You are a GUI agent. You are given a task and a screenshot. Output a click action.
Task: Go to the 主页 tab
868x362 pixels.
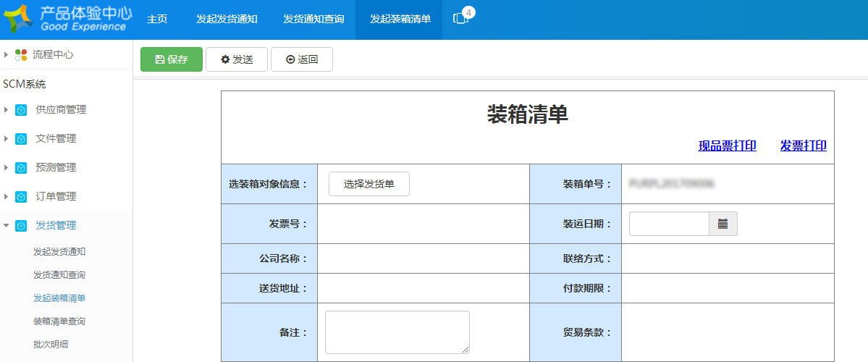[x=157, y=19]
